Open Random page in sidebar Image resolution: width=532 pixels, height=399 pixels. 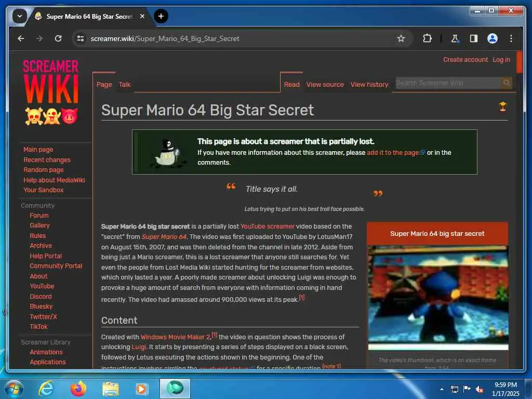point(44,170)
